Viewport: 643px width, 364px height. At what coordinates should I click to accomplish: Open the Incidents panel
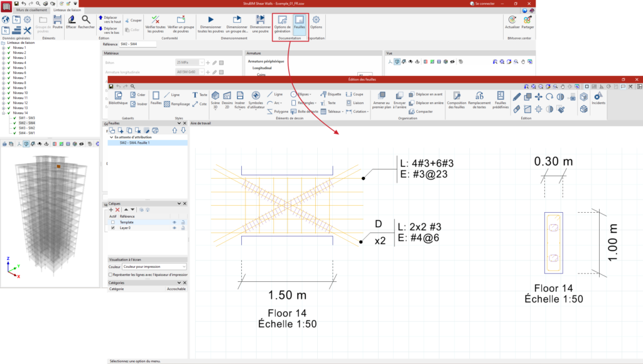(x=598, y=99)
